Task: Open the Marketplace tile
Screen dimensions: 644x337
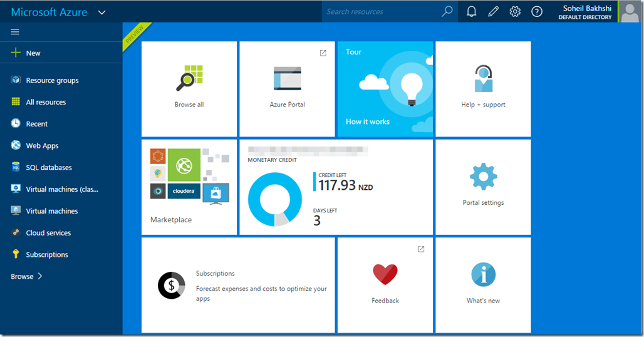Action: pyautogui.click(x=189, y=187)
